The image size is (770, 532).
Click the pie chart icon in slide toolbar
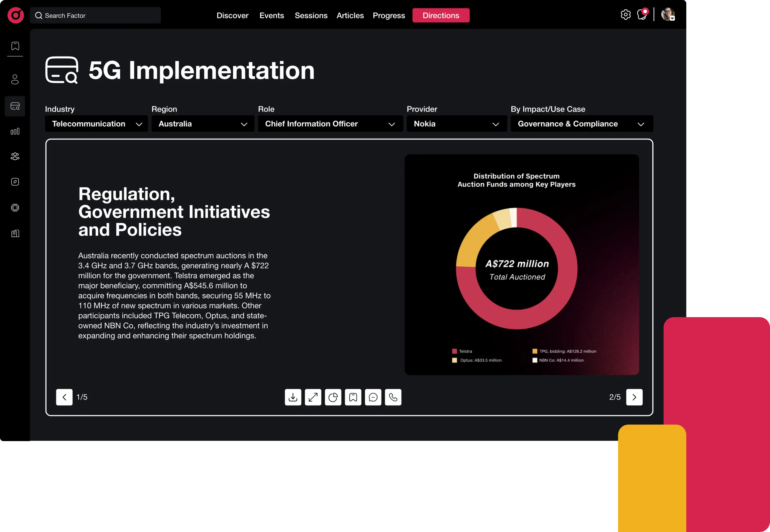[333, 397]
